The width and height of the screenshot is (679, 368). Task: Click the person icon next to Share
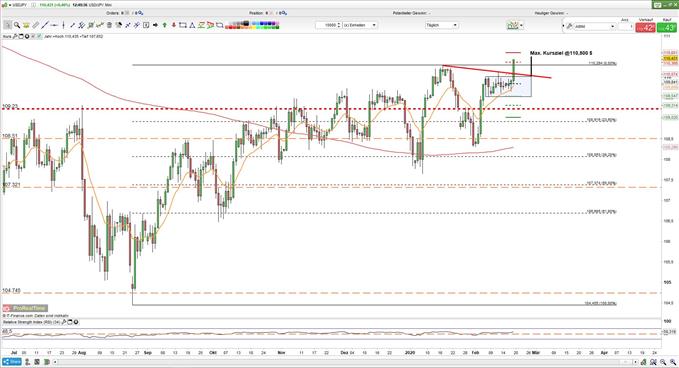tap(28, 362)
